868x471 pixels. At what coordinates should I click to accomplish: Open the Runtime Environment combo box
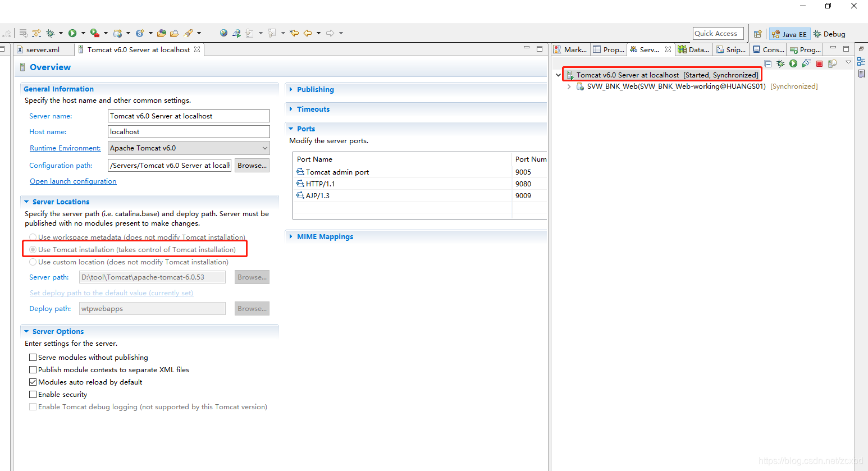[x=189, y=148]
